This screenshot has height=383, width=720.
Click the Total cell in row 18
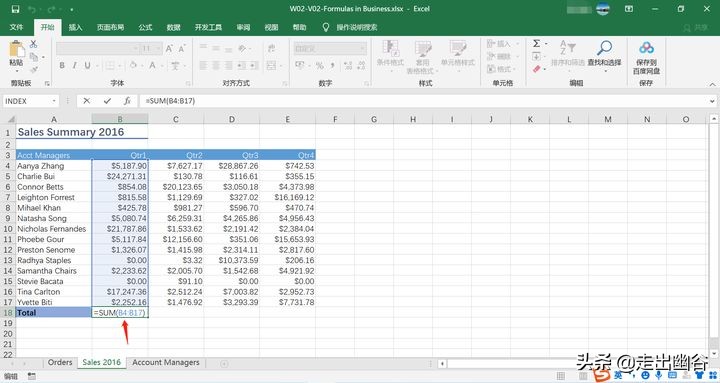(x=54, y=313)
